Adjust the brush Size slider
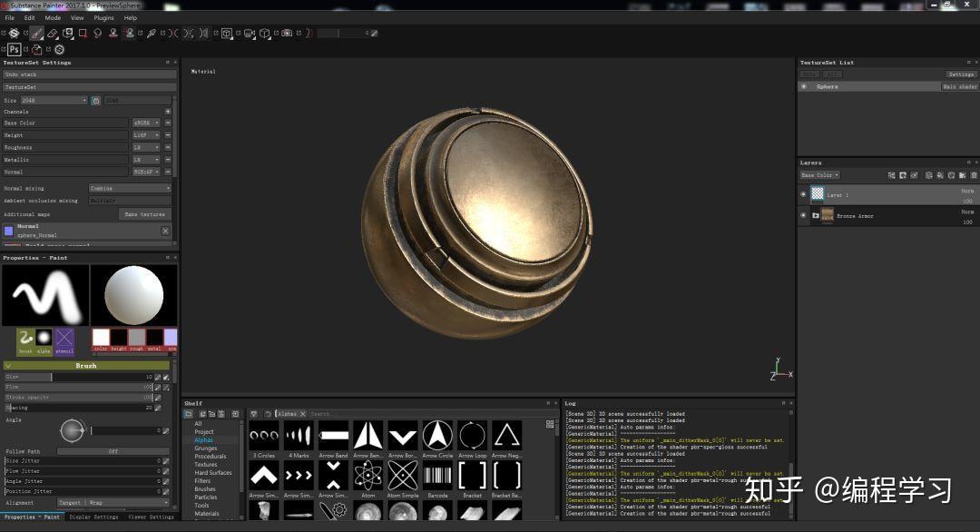 [79, 377]
